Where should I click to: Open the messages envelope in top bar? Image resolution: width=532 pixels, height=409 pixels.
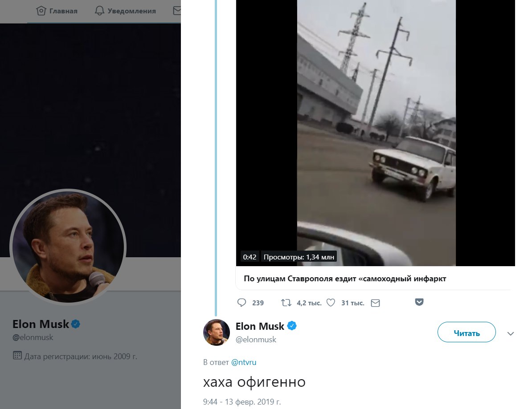(x=177, y=11)
